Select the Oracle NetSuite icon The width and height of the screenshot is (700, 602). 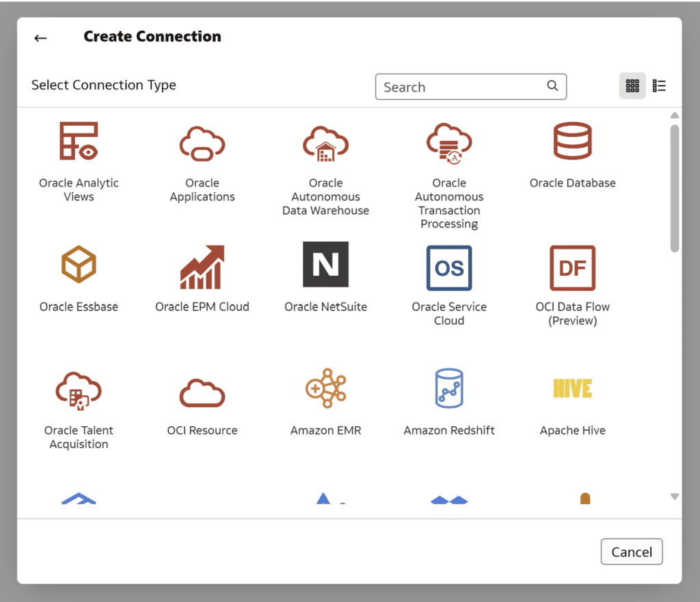click(x=326, y=265)
